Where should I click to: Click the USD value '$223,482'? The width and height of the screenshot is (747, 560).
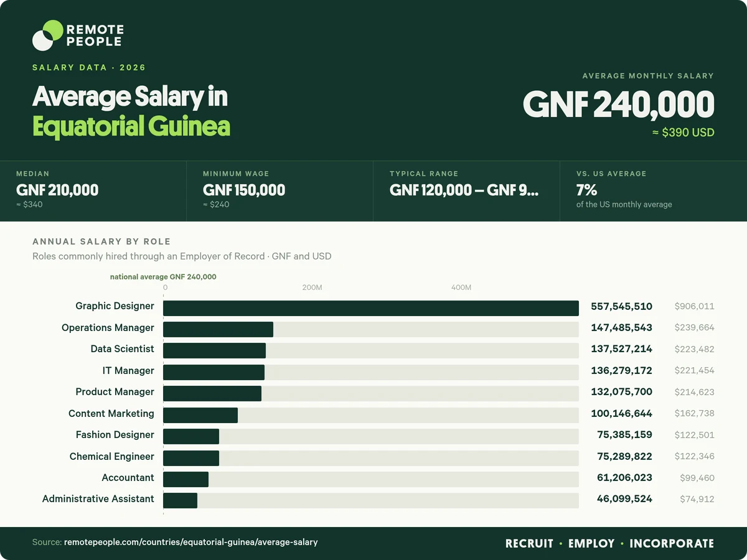tap(695, 349)
